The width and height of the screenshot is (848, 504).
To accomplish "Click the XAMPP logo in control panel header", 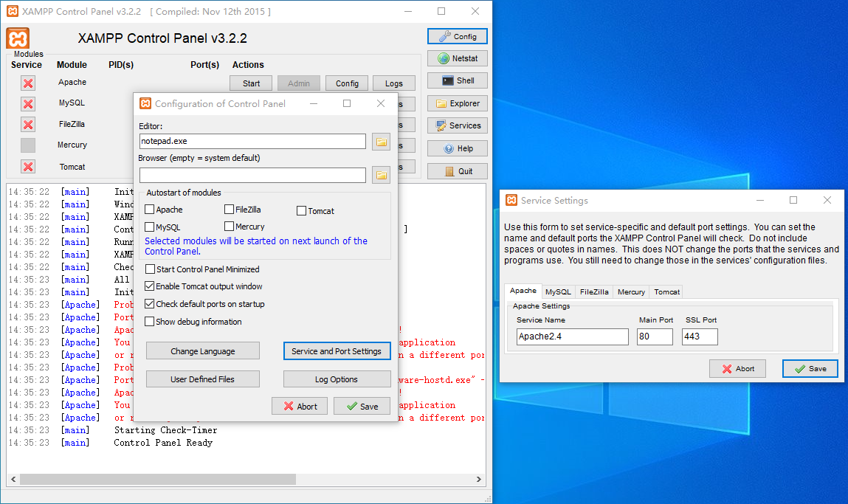I will point(18,39).
